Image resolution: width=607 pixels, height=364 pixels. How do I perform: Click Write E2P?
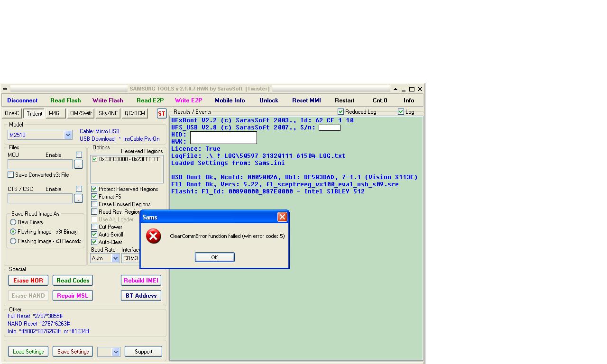click(x=188, y=100)
